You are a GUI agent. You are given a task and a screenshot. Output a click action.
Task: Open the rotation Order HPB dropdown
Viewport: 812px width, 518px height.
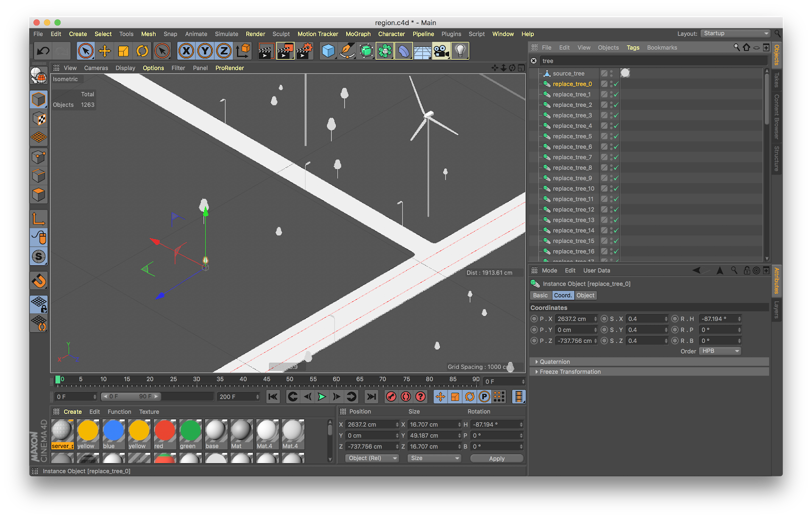point(720,351)
